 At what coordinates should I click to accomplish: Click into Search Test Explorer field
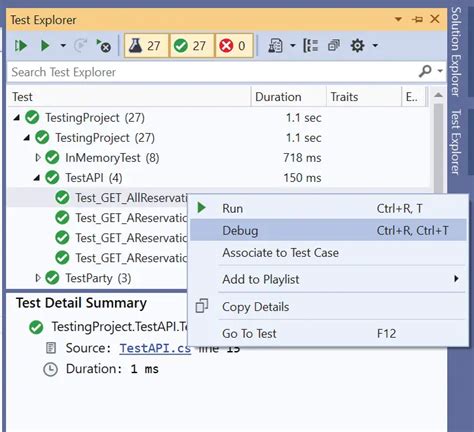213,72
